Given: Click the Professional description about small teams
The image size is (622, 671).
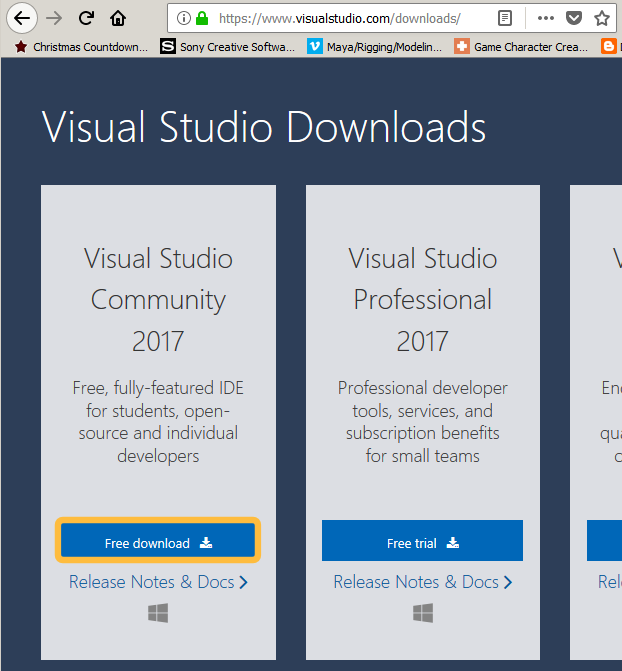Looking at the screenshot, I should tap(423, 422).
